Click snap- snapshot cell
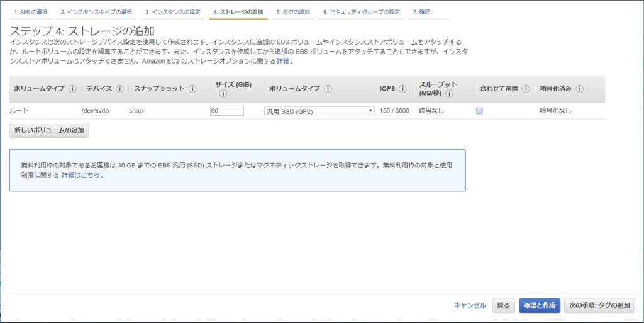 click(x=136, y=111)
